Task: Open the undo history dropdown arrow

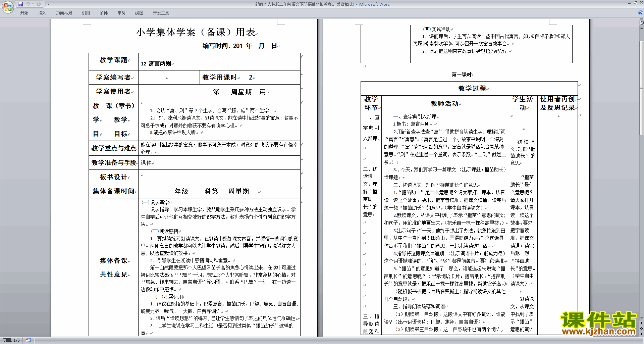Action: pyautogui.click(x=33, y=4)
